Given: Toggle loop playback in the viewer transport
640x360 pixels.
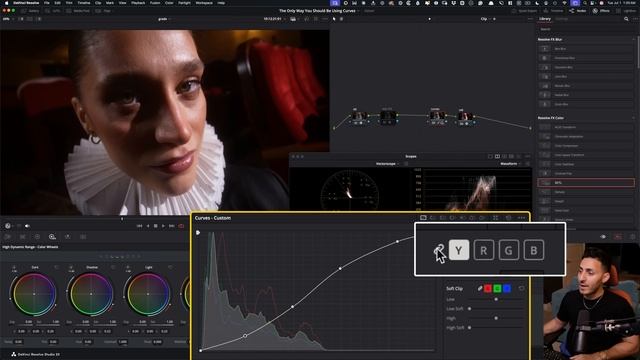Looking at the screenshot, I should click(181, 226).
